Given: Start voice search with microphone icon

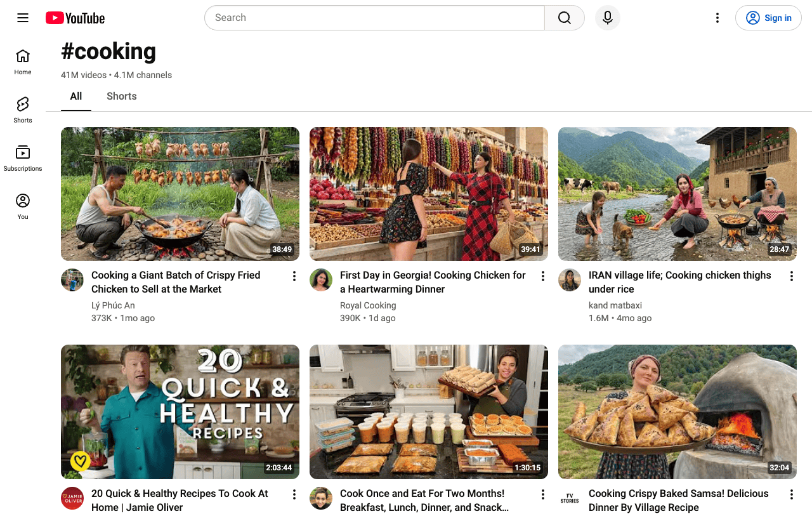Looking at the screenshot, I should pos(608,18).
